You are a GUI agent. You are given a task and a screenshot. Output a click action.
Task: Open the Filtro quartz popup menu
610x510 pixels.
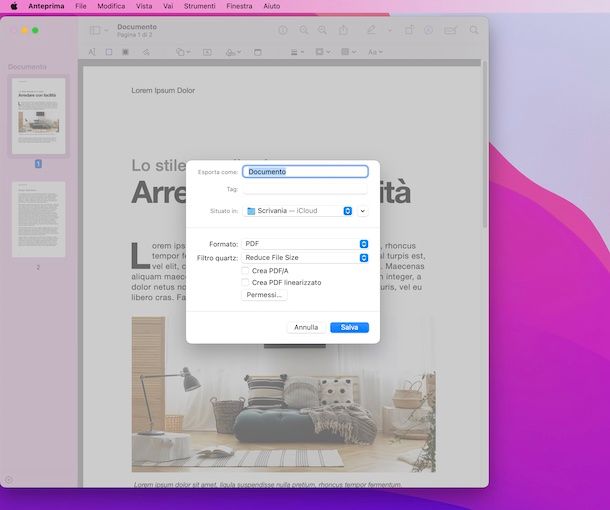point(305,258)
